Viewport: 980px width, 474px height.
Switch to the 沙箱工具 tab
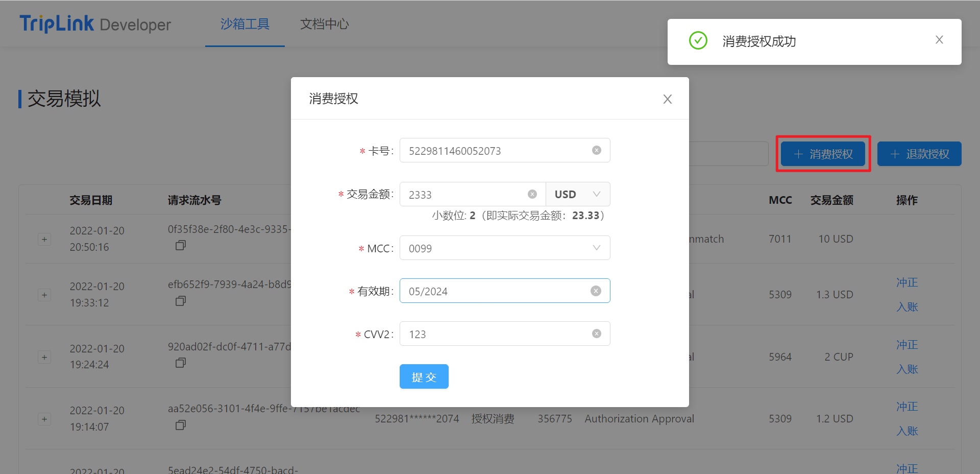[244, 24]
